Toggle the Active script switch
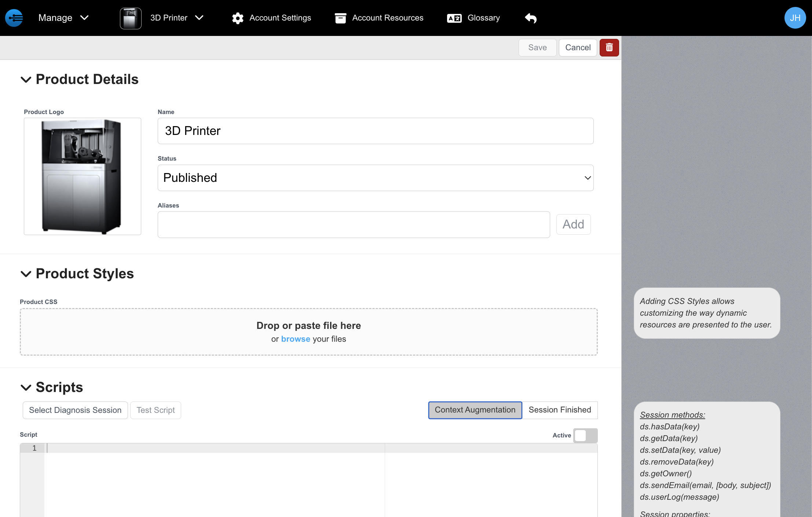The height and width of the screenshot is (517, 812). pos(585,436)
